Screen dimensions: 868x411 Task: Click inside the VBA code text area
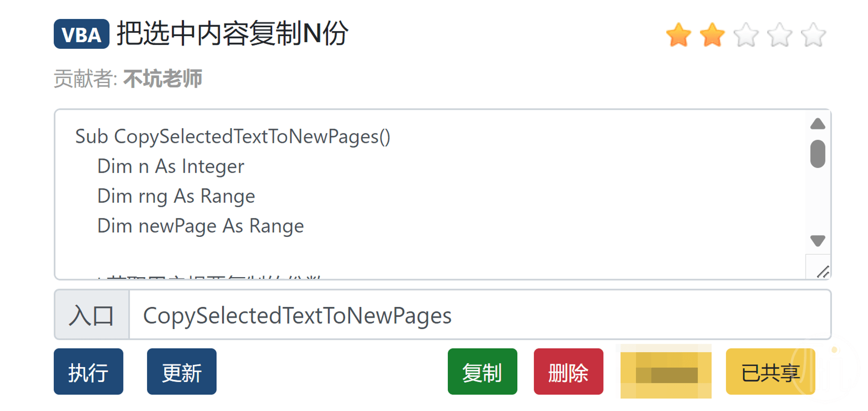(430, 194)
